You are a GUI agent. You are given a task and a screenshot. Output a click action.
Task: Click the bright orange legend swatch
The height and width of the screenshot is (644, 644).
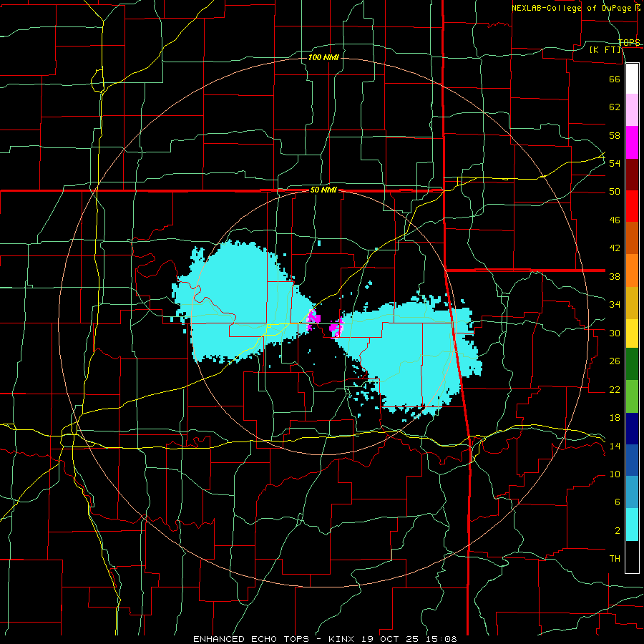pyautogui.click(x=632, y=270)
